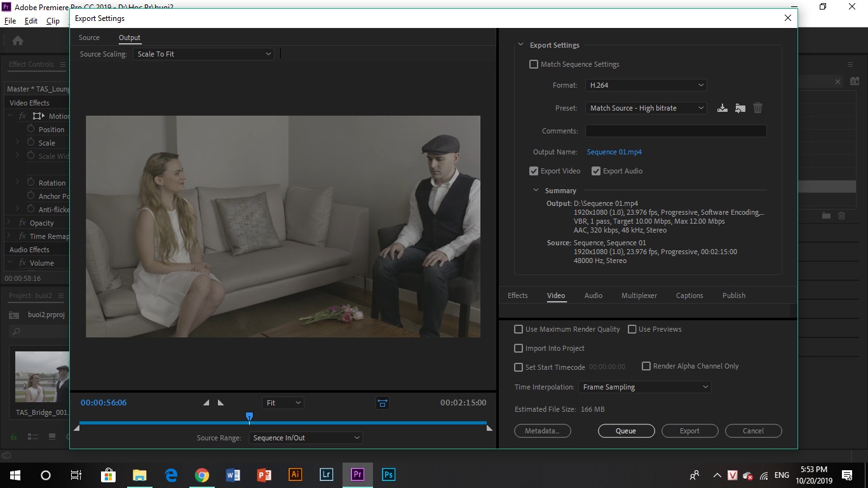868x488 pixels.
Task: Click the Position stopwatch icon
Action: [31, 129]
